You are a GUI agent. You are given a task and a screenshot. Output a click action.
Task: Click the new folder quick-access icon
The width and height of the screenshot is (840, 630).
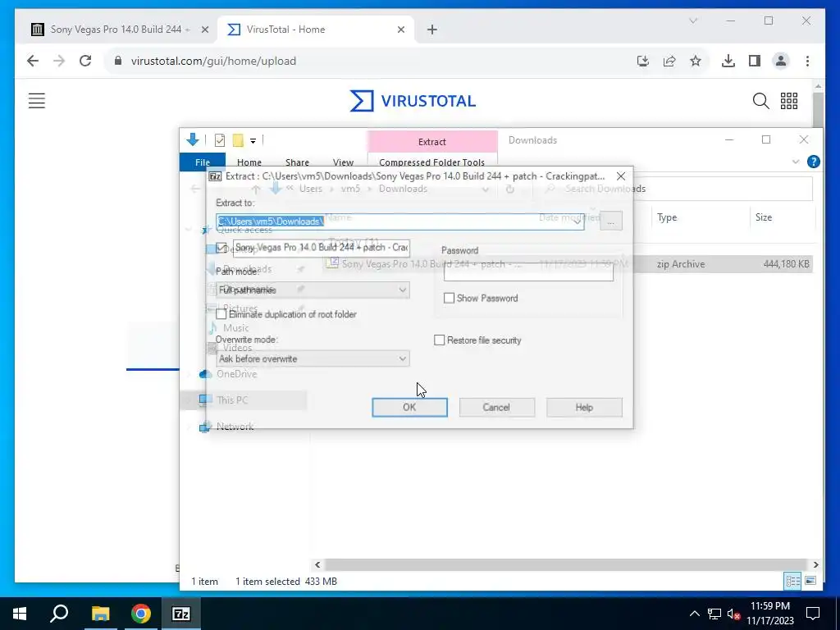(238, 140)
